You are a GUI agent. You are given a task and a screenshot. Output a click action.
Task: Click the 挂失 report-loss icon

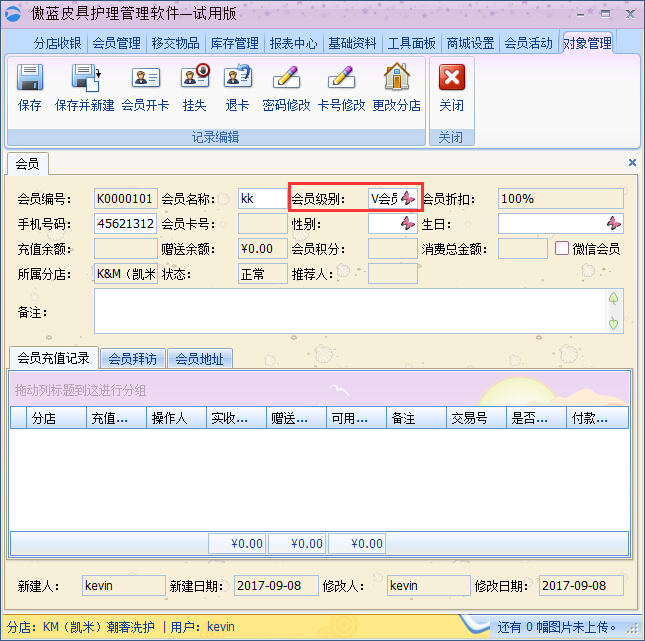click(195, 78)
